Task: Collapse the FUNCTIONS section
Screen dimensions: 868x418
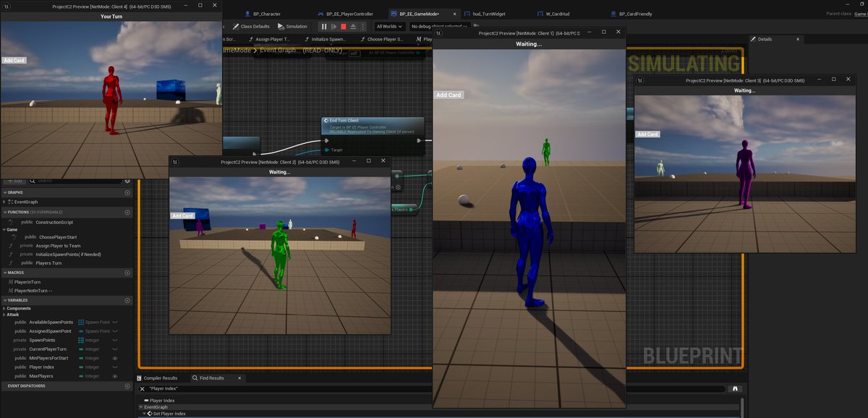Action: click(4, 212)
